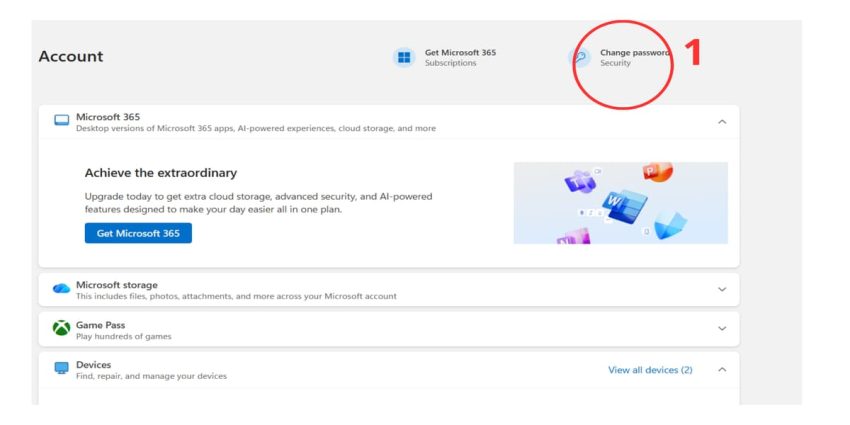The height and width of the screenshot is (425, 850).
Task: Expand the Microsoft storage section
Action: tap(722, 289)
